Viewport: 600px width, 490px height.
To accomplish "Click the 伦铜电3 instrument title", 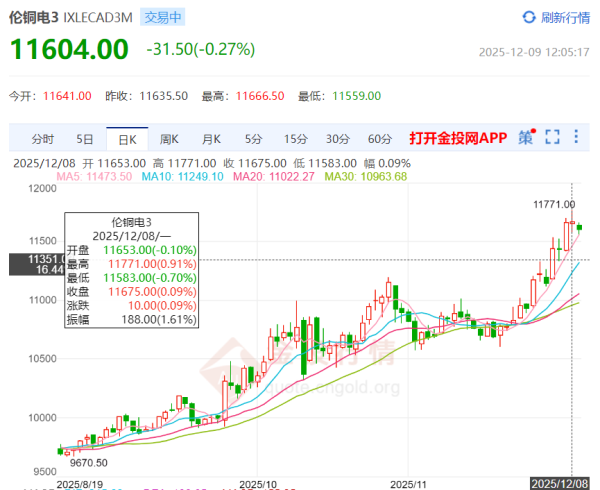I will (33, 18).
